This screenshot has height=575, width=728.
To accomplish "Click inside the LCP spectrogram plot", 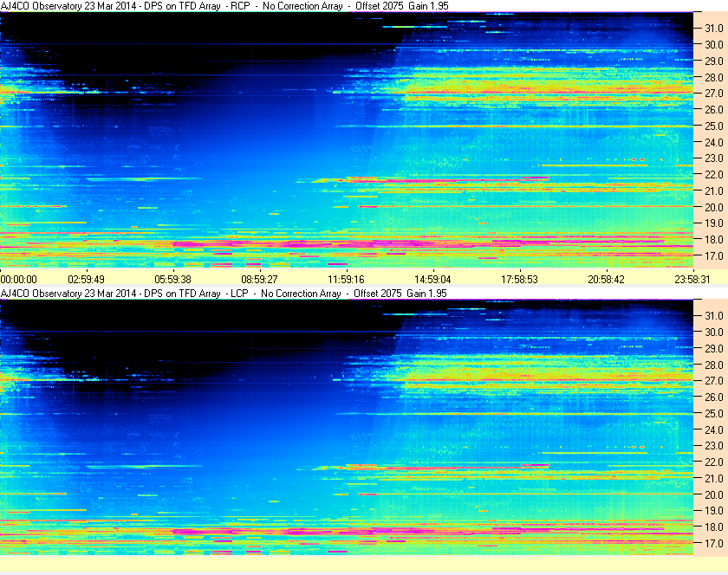I will coord(347,427).
